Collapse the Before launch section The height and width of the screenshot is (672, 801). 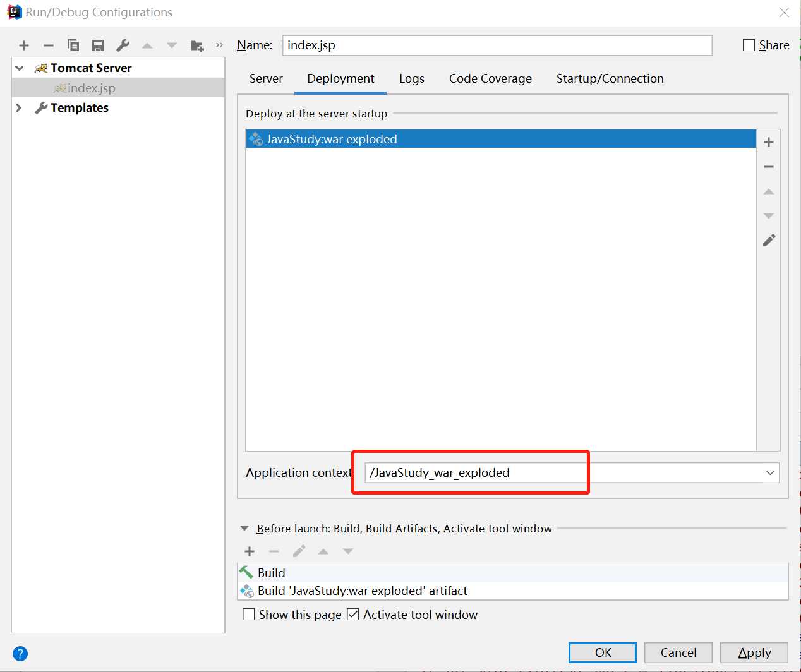244,529
